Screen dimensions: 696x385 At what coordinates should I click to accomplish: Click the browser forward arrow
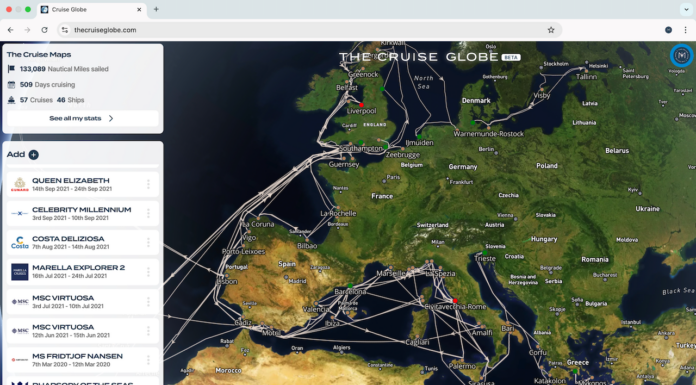[28, 30]
